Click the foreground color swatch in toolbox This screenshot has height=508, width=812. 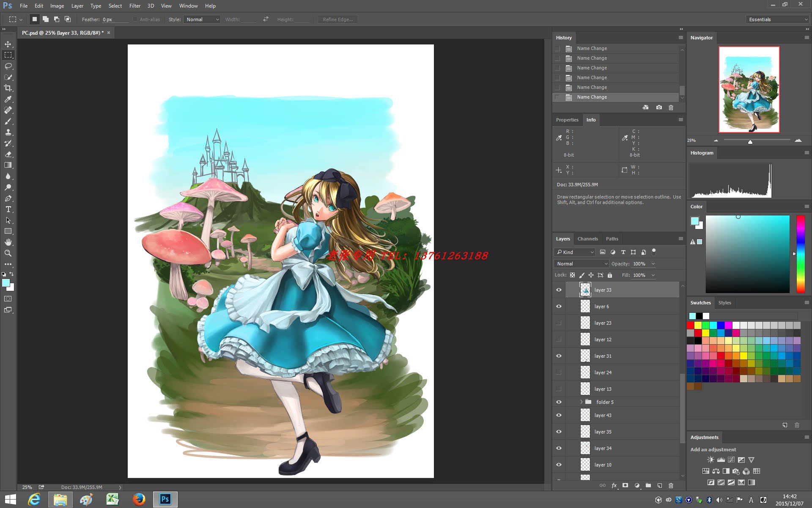click(6, 283)
